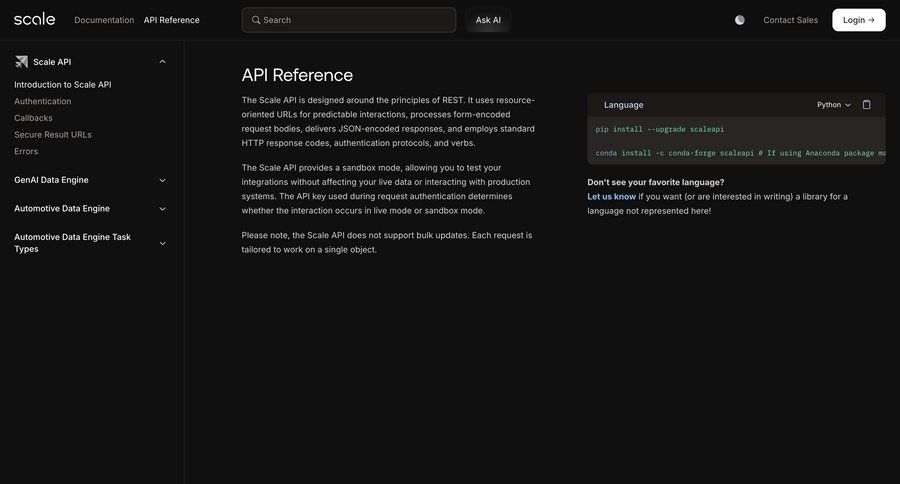
Task: Click the magnifier icon in search bar
Action: [x=256, y=20]
